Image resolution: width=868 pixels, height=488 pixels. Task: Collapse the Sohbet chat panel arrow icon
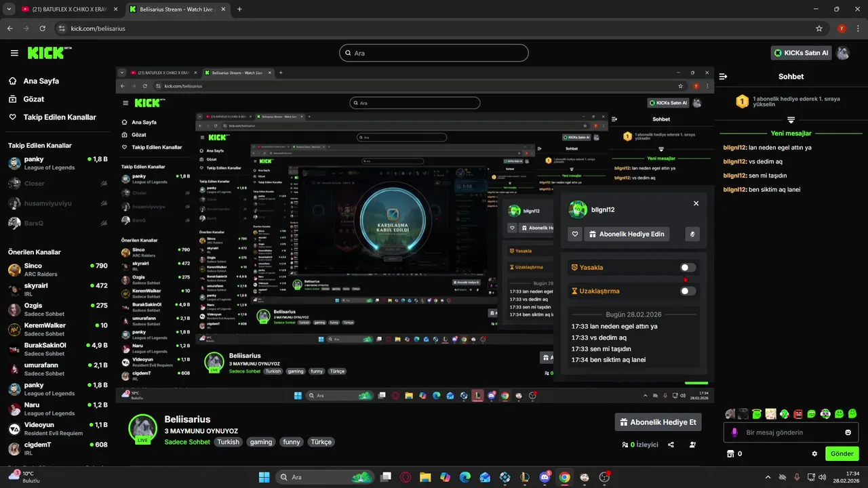[x=723, y=77]
